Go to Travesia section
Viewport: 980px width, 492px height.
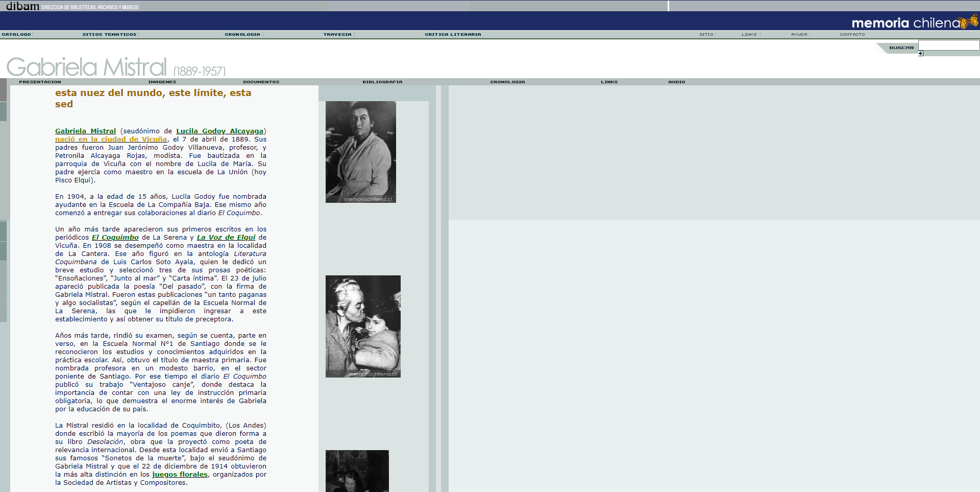[337, 35]
